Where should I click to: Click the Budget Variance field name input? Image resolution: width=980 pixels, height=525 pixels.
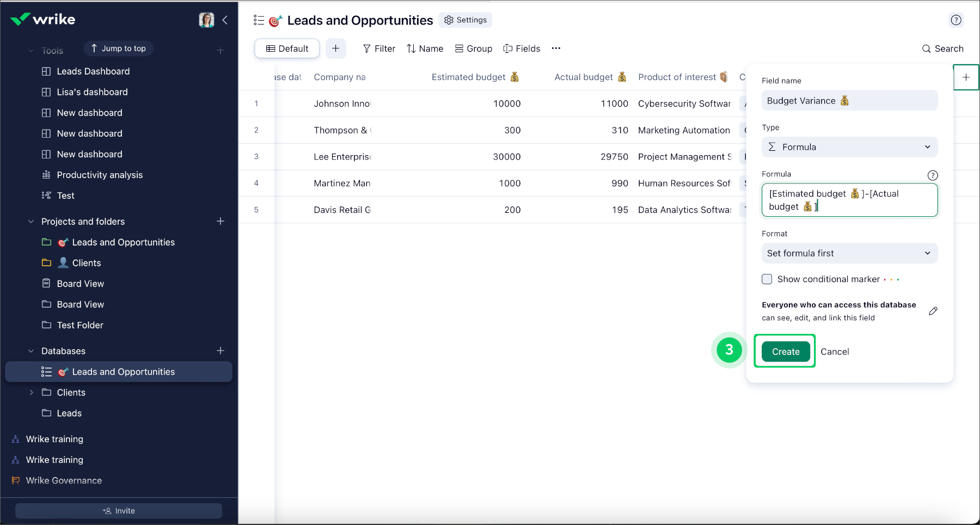click(x=849, y=101)
